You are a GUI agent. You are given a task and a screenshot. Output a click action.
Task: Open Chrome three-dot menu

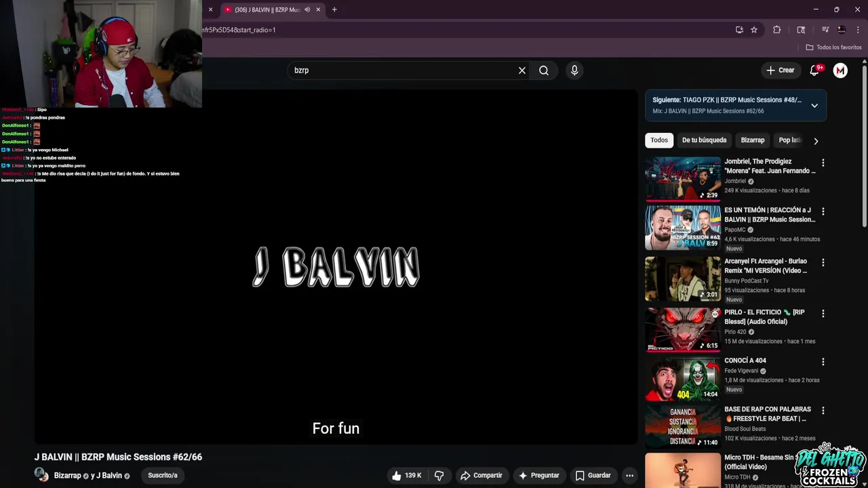[858, 30]
